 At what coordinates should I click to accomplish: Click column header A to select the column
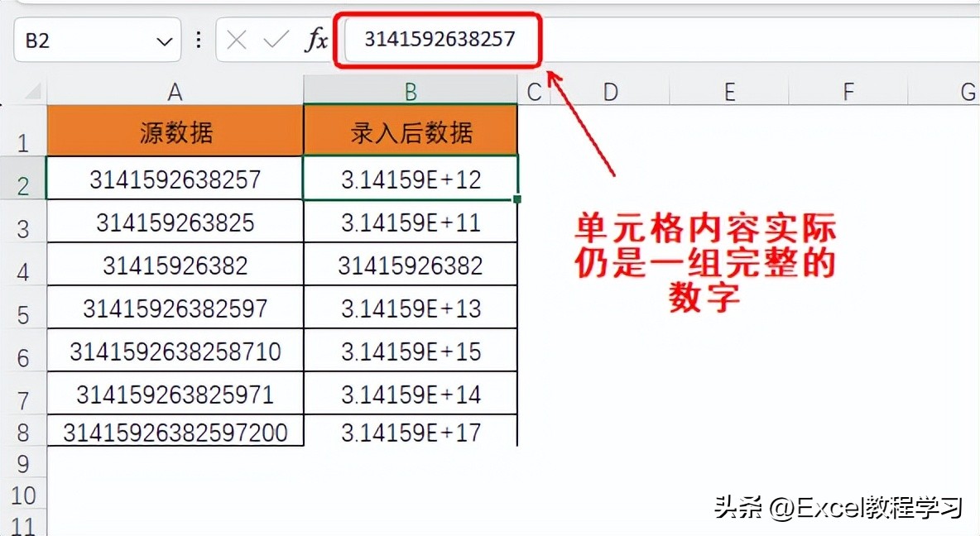pos(175,91)
